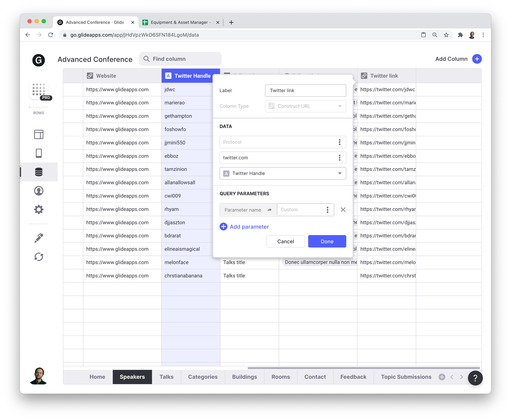Click the Find column search field
The width and height of the screenshot is (511, 420).
click(x=180, y=59)
